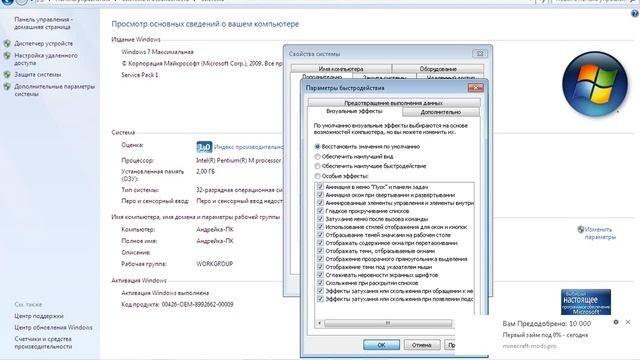This screenshot has width=640, height=360.
Task: Choose Обеспечить наилучшее быстродействие option
Action: click(317, 166)
